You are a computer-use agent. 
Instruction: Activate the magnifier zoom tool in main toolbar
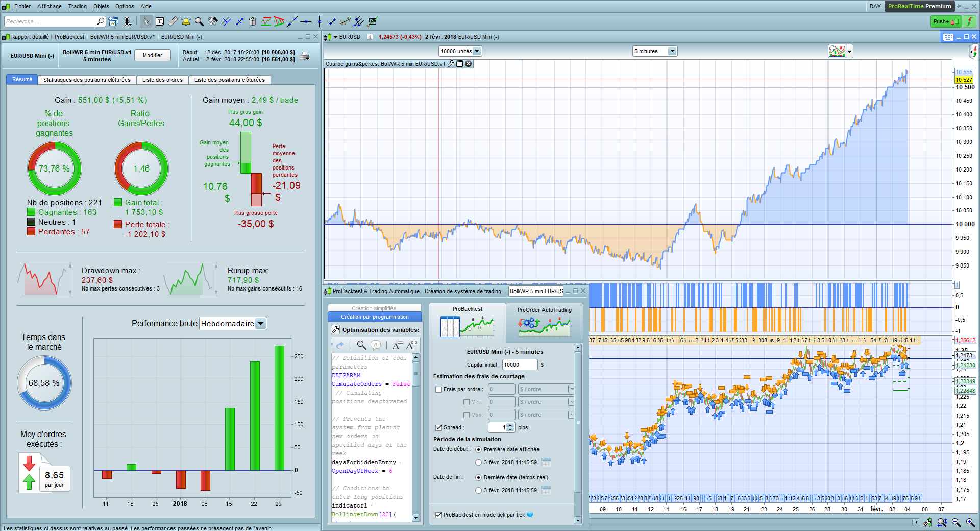point(200,21)
